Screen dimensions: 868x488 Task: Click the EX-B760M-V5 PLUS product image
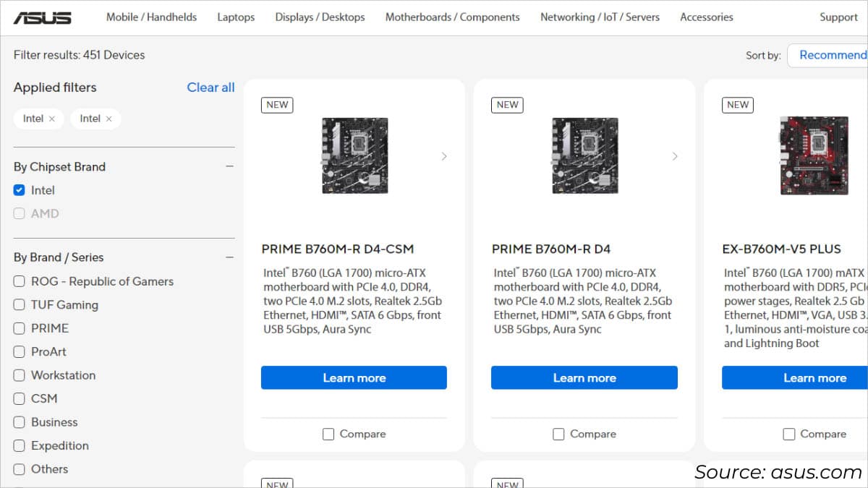tap(814, 155)
